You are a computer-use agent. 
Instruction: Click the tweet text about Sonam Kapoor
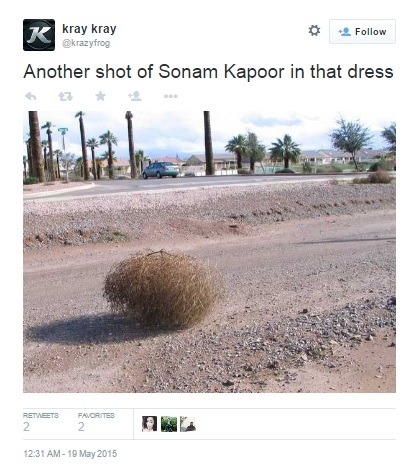208,72
